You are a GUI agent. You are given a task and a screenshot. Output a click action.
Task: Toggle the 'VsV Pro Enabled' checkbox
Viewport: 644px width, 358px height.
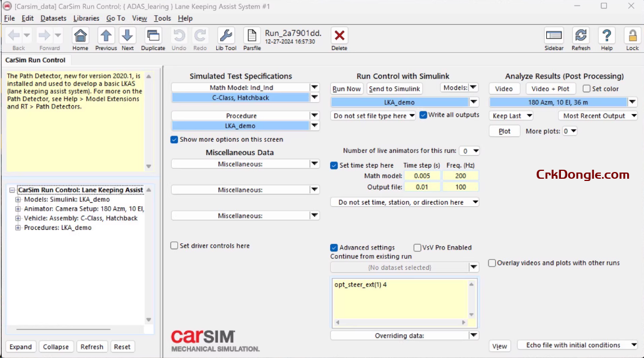pyautogui.click(x=417, y=247)
